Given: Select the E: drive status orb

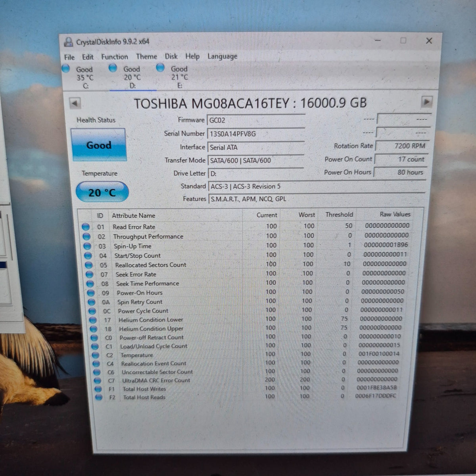Looking at the screenshot, I should [x=160, y=67].
